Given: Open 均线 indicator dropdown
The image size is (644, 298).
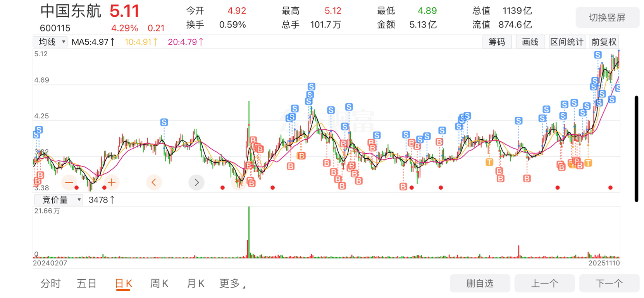Looking at the screenshot, I should pos(50,42).
